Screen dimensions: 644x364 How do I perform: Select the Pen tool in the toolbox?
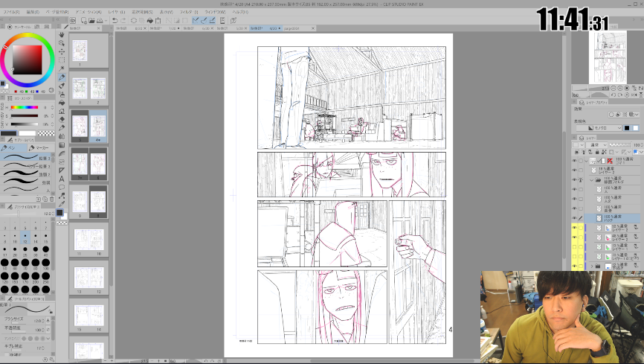pos(62,77)
